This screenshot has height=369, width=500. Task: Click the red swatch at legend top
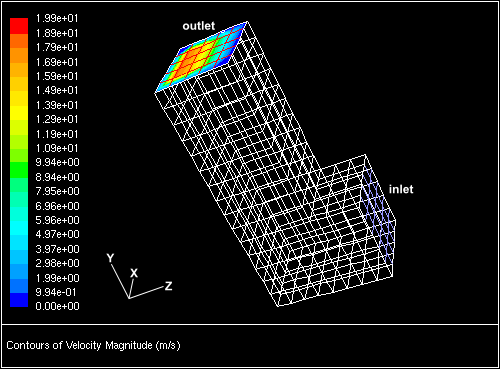(19, 26)
